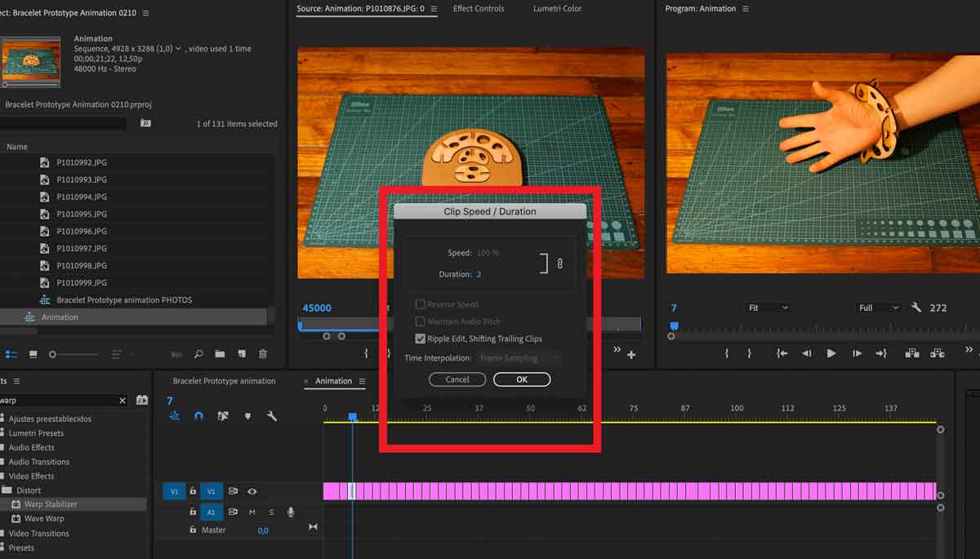
Task: Select the Warp Stabilizer effect
Action: click(x=51, y=504)
